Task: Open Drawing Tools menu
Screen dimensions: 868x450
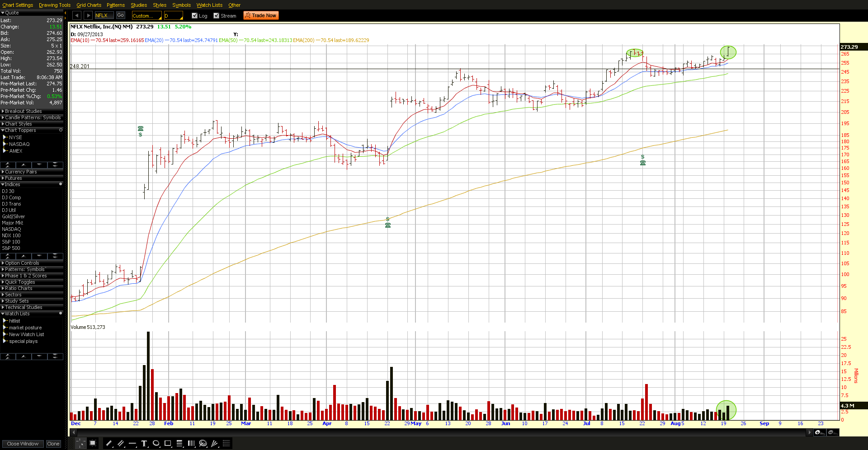Action: [x=55, y=5]
